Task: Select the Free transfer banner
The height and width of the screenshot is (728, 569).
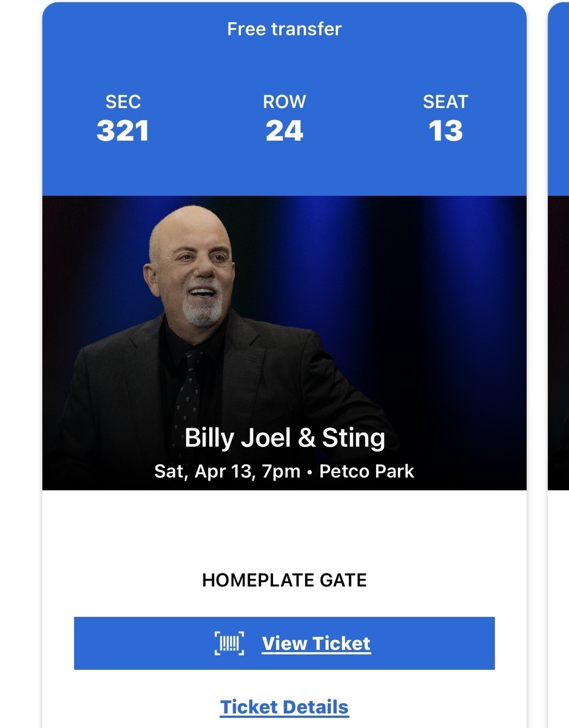Action: point(283,28)
